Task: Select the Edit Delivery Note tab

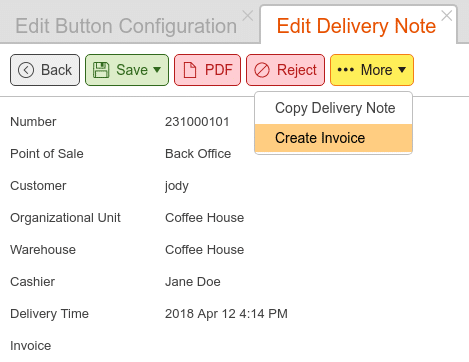Action: tap(356, 26)
